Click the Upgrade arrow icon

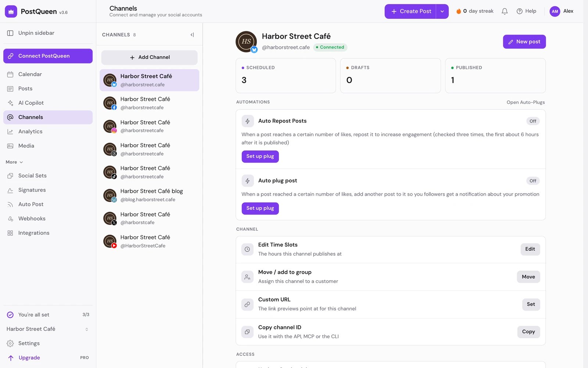(11, 358)
